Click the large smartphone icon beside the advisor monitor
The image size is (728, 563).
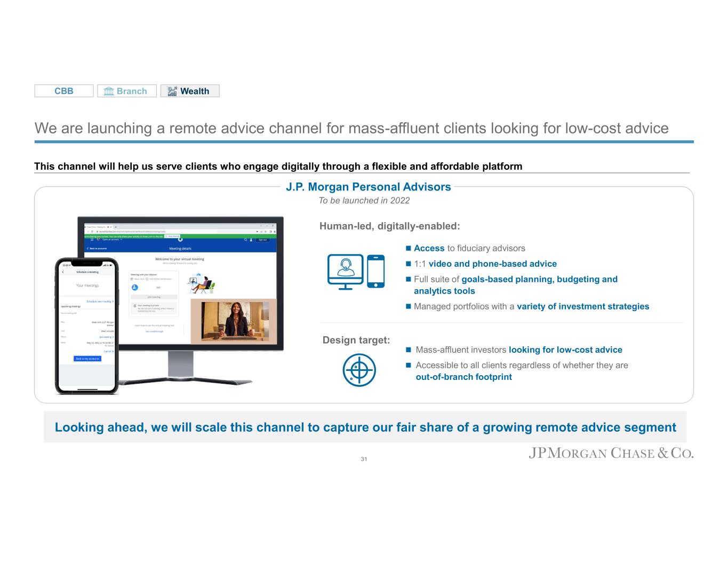coord(375,271)
